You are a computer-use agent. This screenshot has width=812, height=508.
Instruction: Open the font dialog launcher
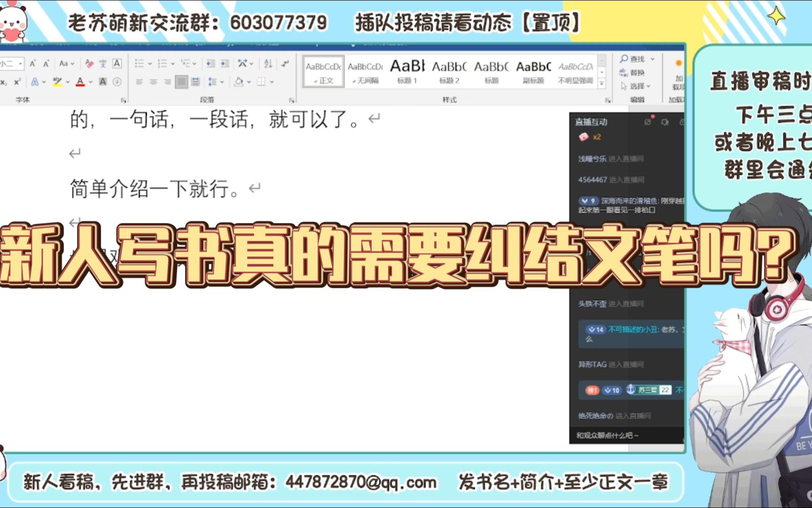point(123,100)
